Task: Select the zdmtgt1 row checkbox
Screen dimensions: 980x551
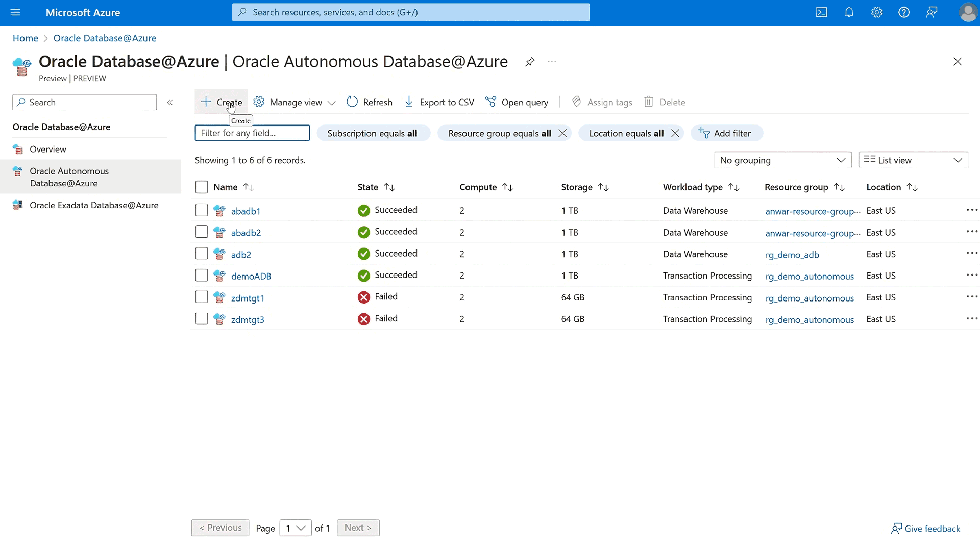Action: tap(201, 296)
